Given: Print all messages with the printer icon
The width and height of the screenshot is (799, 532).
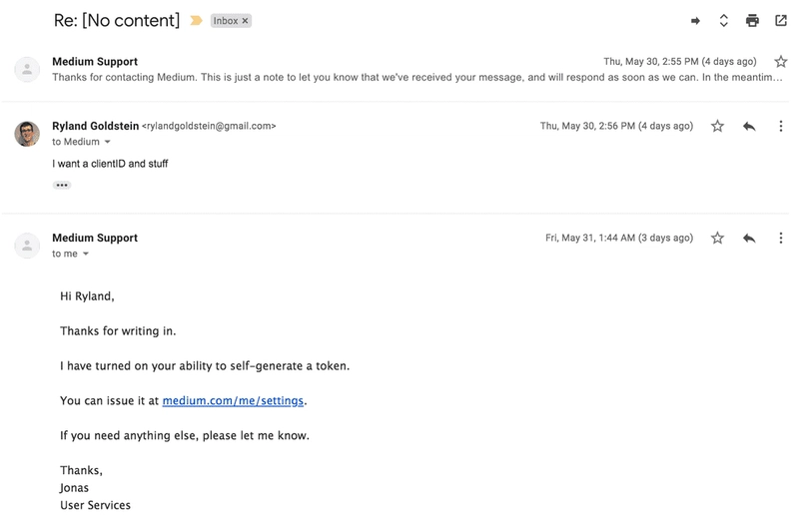Looking at the screenshot, I should coord(752,21).
